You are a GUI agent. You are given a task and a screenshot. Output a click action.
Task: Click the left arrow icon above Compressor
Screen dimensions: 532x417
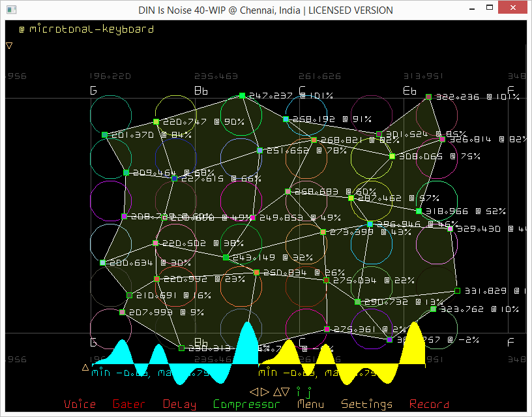254,392
